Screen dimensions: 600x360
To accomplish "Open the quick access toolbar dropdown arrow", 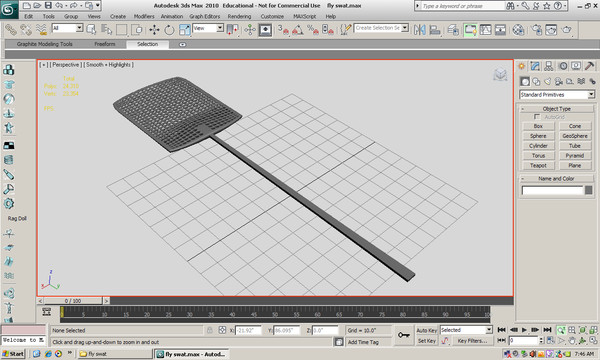I will click(x=98, y=5).
